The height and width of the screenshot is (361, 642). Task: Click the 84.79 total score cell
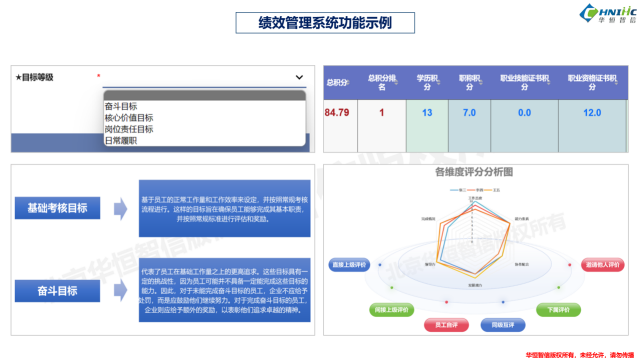coord(340,126)
